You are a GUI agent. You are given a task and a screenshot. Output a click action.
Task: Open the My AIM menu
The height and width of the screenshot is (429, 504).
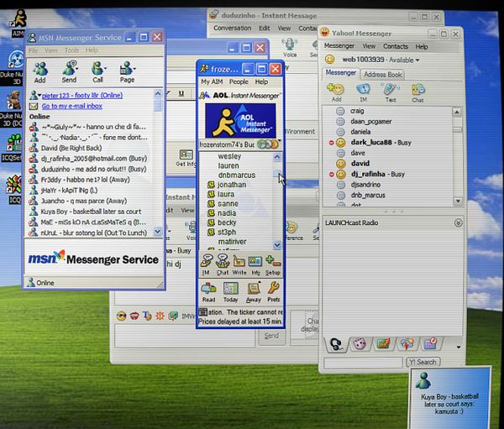[x=212, y=81]
